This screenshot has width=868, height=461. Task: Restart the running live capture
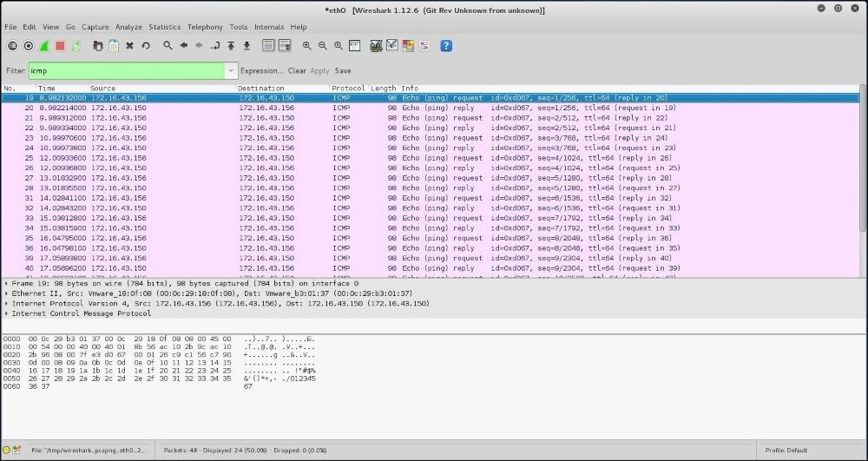tap(76, 46)
